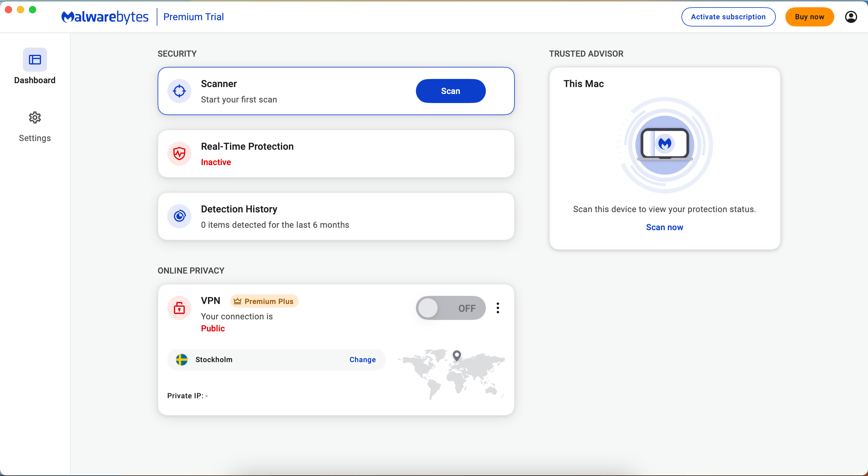Viewport: 868px width, 476px height.
Task: Click the user profile account icon
Action: [x=851, y=16]
